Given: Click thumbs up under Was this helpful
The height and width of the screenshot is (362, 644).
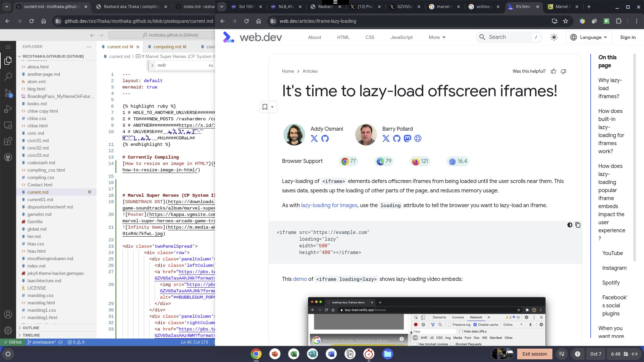Looking at the screenshot, I should (553, 71).
